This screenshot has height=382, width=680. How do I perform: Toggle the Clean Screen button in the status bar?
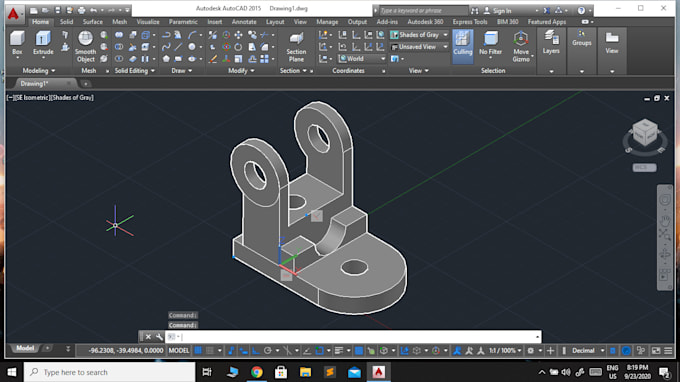(656, 350)
